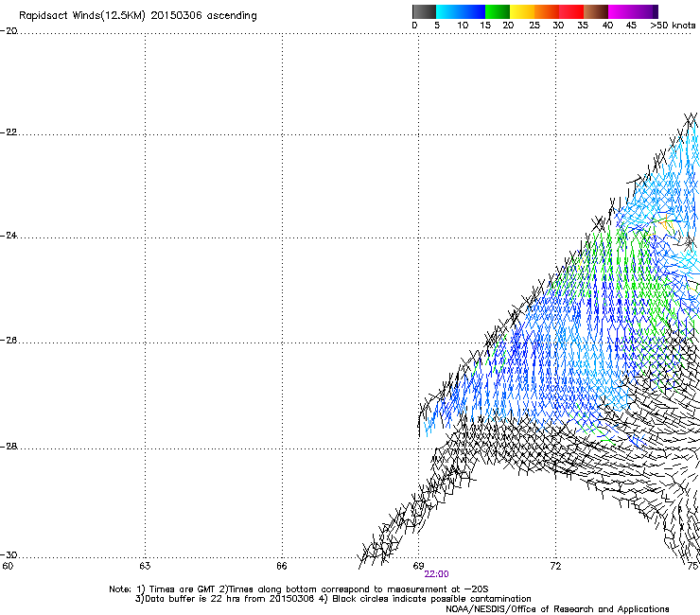Click the Rapidscat Winds title text

point(138,16)
